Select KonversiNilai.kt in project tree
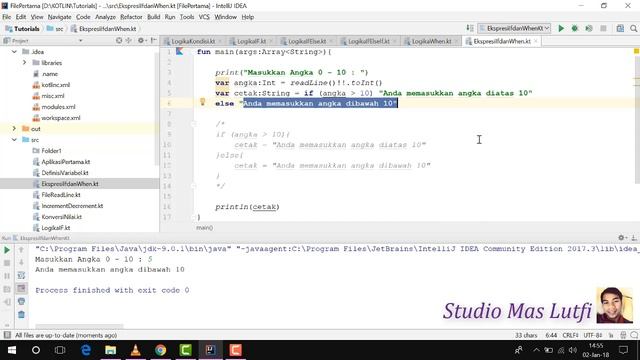 [61, 217]
